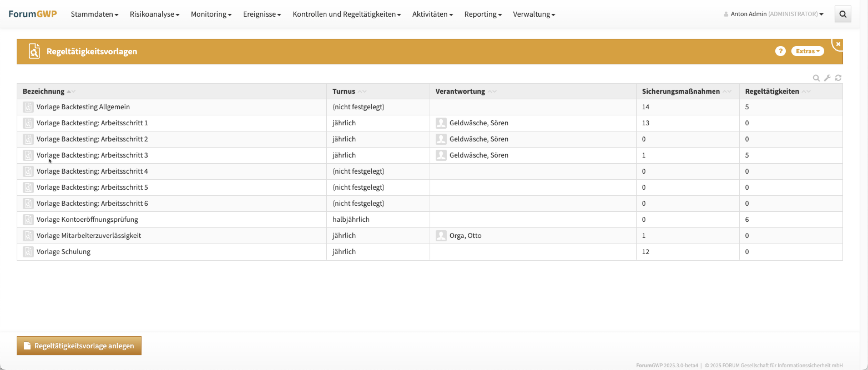The image size is (868, 370).
Task: Expand the Extras dropdown
Action: coord(807,51)
